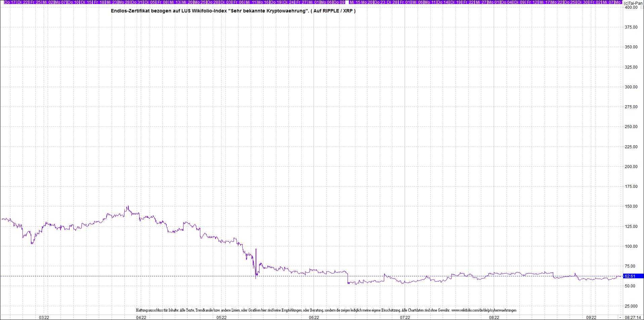This screenshot has height=320, width=644.
Task: Click the 100.00 price axis label
Action: 631,246
